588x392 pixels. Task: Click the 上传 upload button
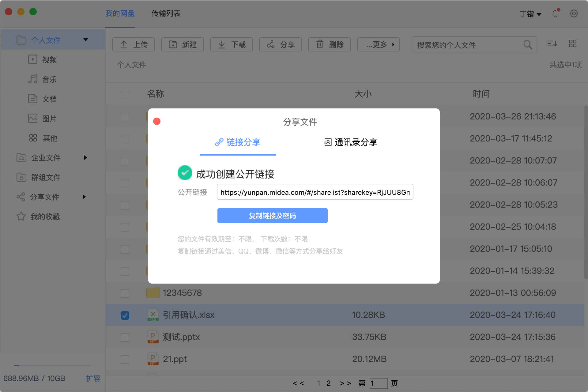[x=134, y=44]
